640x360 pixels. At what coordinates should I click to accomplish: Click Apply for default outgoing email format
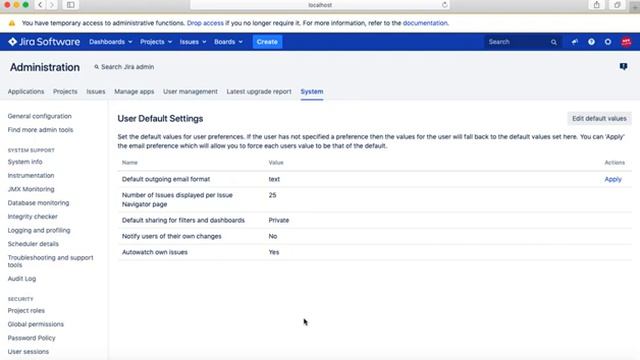[613, 179]
